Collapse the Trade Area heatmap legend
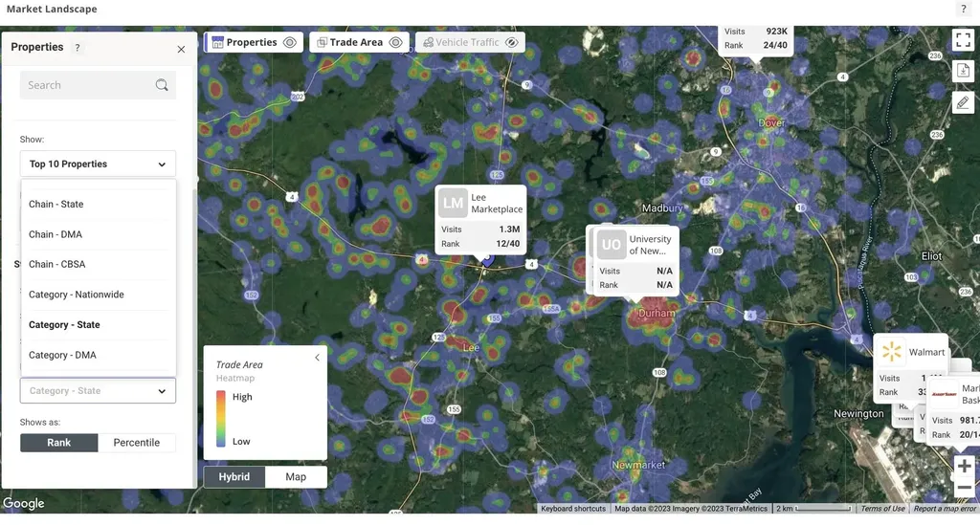 [318, 358]
